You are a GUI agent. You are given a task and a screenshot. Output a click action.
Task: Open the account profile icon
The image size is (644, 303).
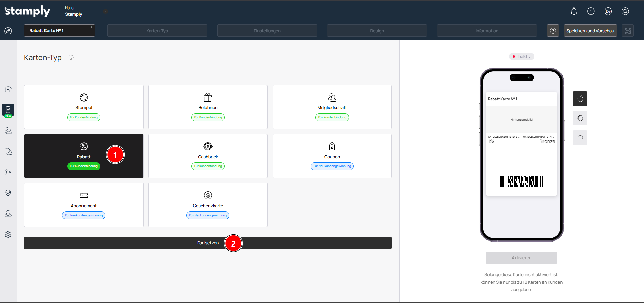(625, 11)
